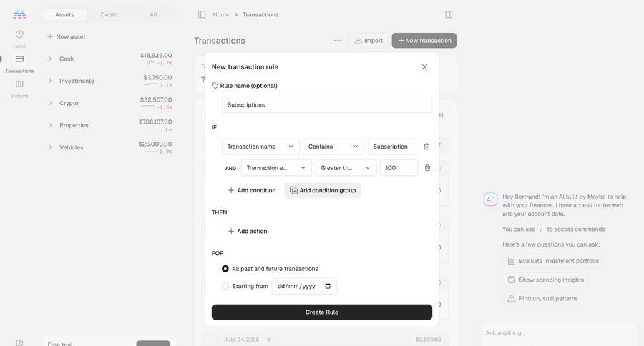Switch to the Debts tab
The height and width of the screenshot is (346, 644).
click(109, 14)
